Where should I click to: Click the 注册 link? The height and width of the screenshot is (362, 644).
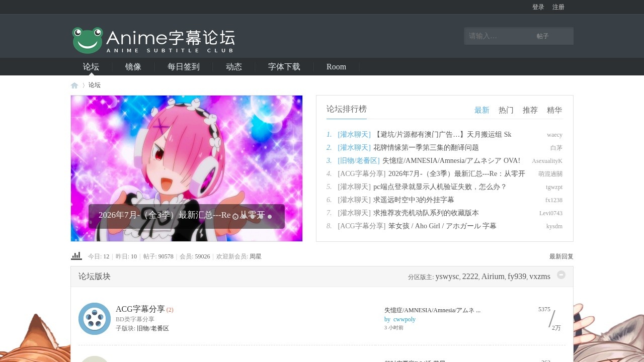tap(558, 7)
